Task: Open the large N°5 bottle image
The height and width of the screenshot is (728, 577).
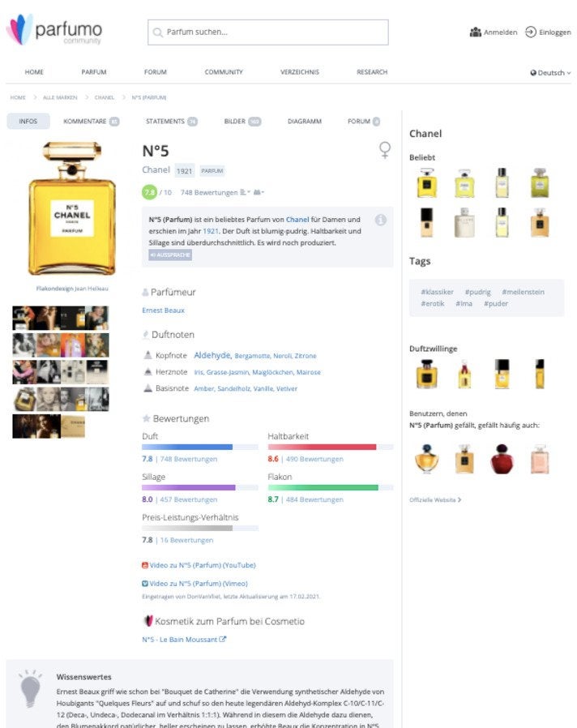Action: pyautogui.click(x=72, y=208)
